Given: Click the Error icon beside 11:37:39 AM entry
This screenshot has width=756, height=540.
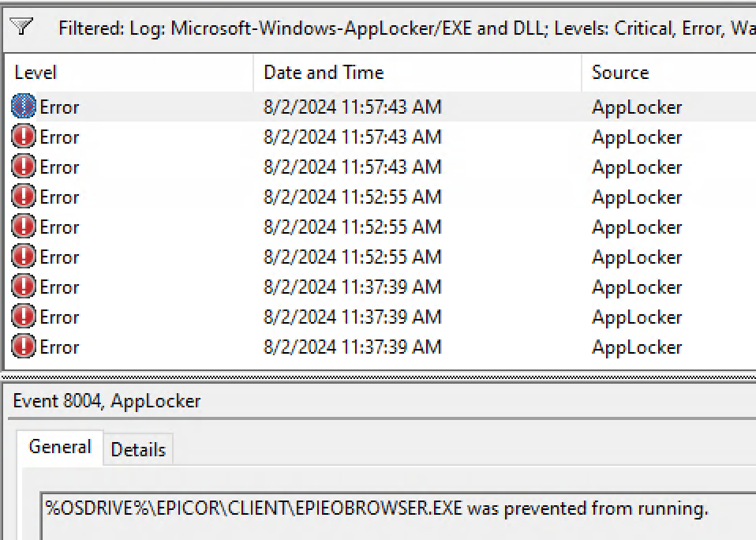Looking at the screenshot, I should [x=22, y=287].
